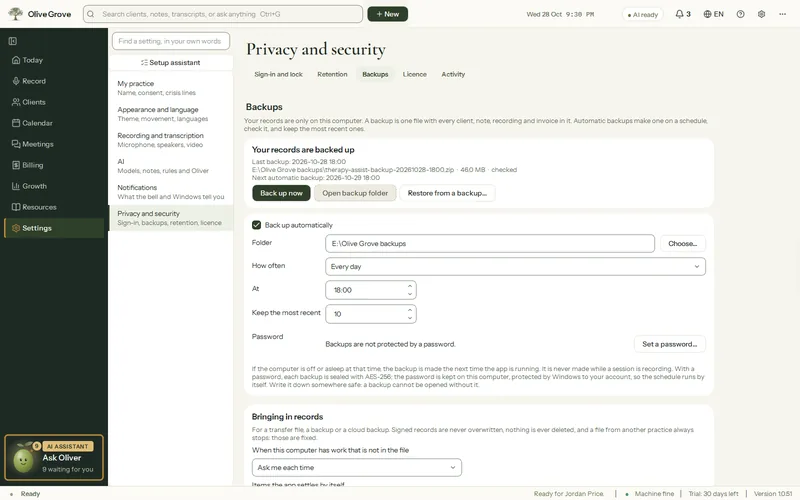Click the Keep the most recent field
Screen dimensions: 800x500
[x=371, y=314]
